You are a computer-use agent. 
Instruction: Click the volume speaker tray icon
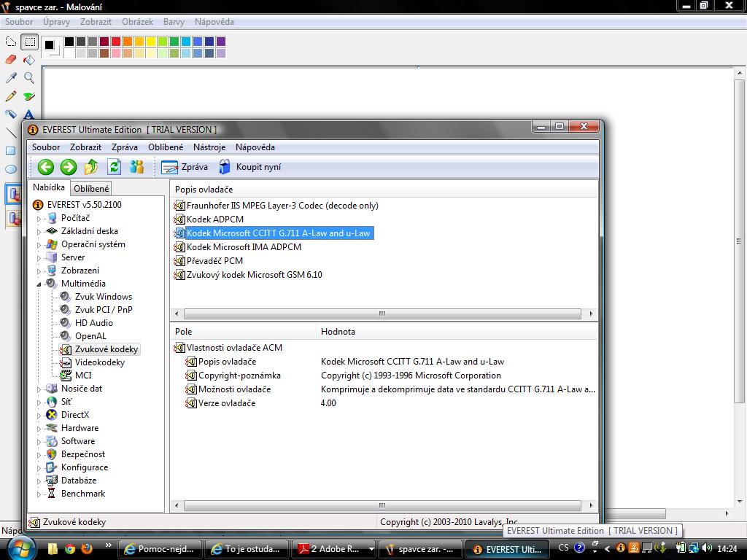click(x=706, y=548)
